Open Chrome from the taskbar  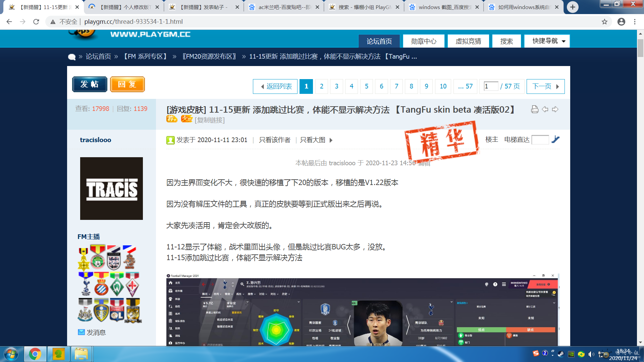(35, 354)
